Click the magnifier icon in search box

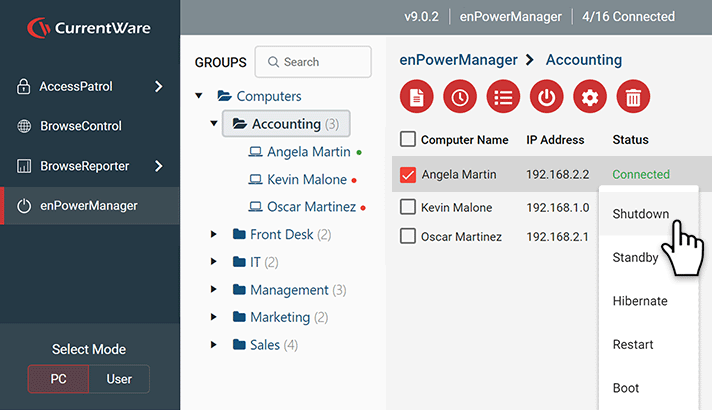[x=273, y=62]
